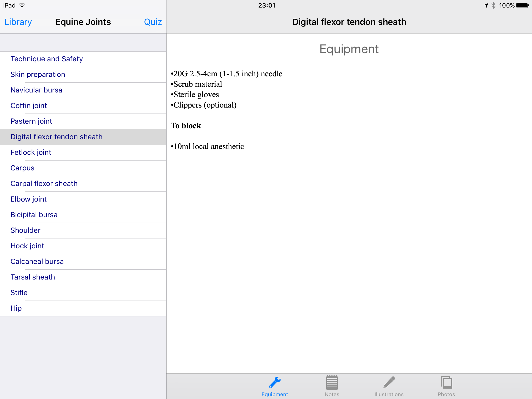Tap the 100% battery percentage
This screenshot has width=532, height=399.
tap(507, 5)
